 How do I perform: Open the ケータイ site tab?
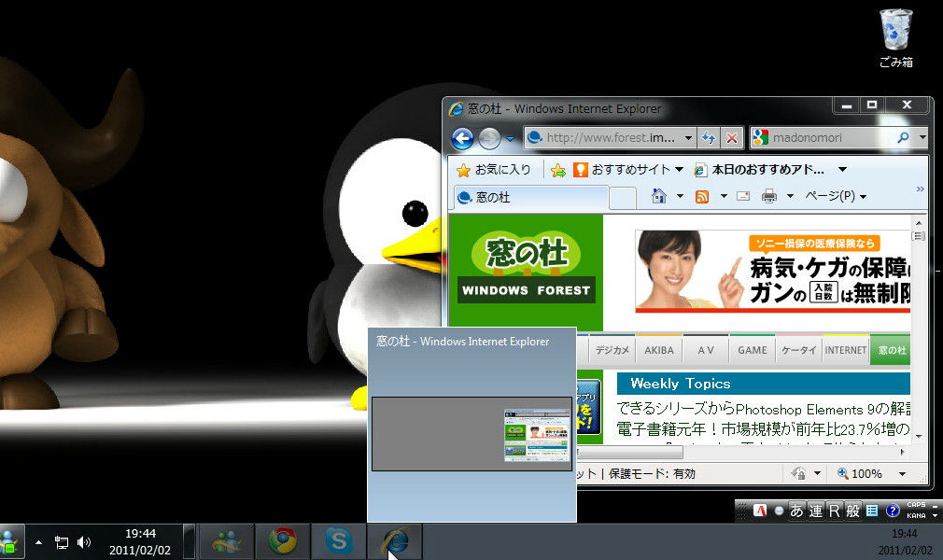798,349
